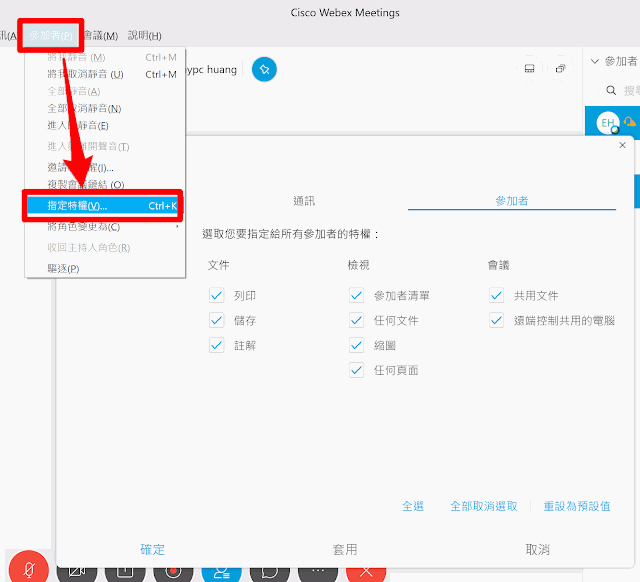Choose 指定特權(V)... menu entry
Viewport: 640px width, 582px height.
pyautogui.click(x=105, y=206)
